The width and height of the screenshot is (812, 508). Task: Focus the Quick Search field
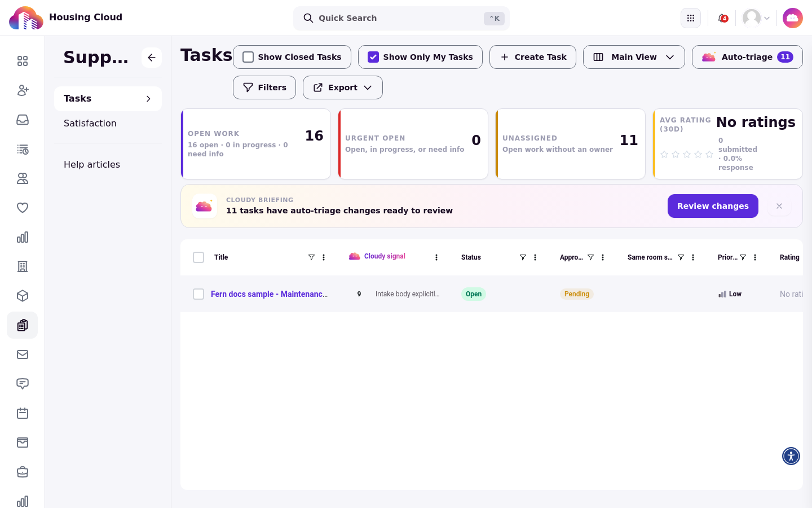pyautogui.click(x=401, y=18)
